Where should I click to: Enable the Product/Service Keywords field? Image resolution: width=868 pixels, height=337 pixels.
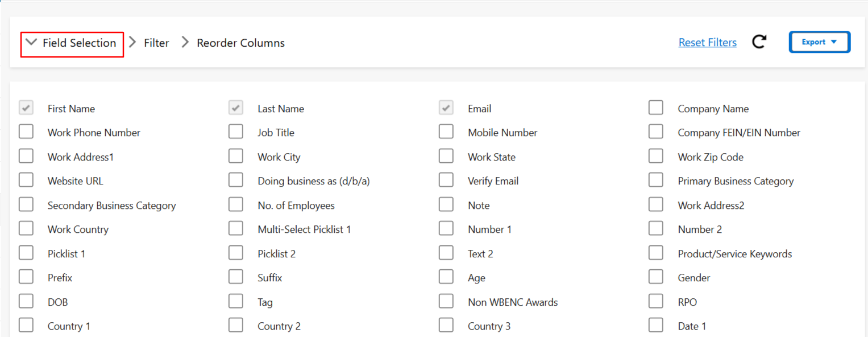tap(656, 253)
